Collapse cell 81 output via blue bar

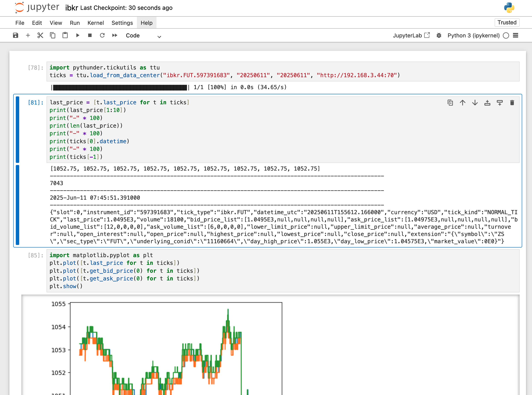[x=18, y=205]
